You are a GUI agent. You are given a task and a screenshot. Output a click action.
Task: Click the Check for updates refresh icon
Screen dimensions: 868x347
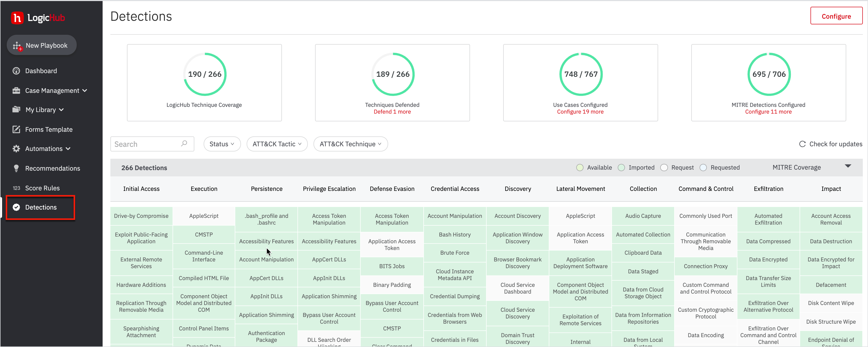802,144
